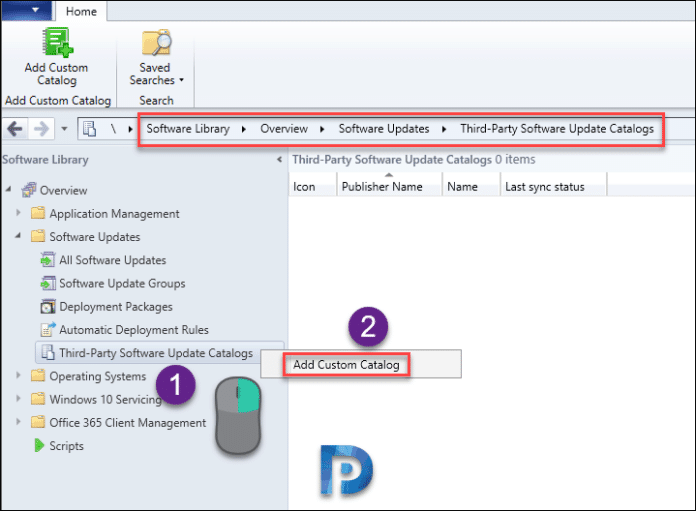This screenshot has height=511, width=696.
Task: Open breadcrumb arrow after Overview
Action: point(323,129)
